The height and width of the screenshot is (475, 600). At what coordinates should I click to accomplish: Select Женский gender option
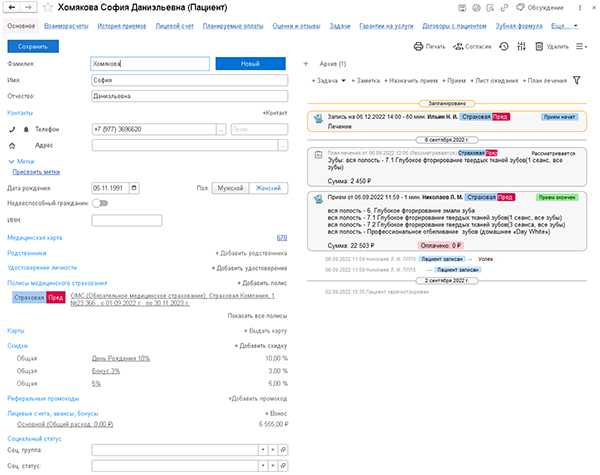pos(268,187)
